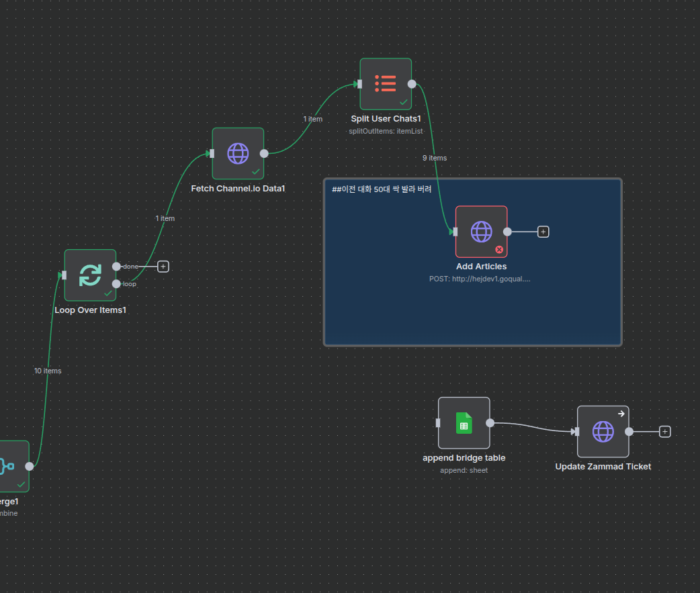Select the Split User Chats1 list node
Screen dimensions: 700x593
pos(385,84)
